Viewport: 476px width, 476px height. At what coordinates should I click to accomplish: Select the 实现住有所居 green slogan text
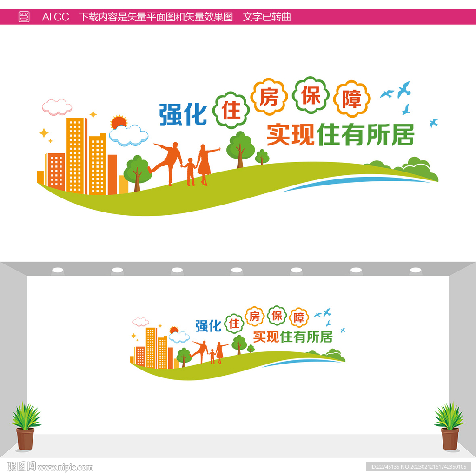(342, 135)
